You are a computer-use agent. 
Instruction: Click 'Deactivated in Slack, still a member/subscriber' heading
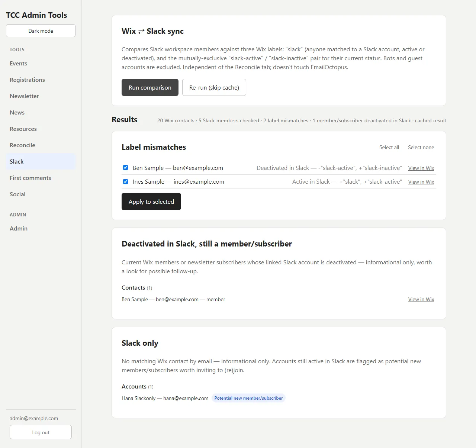tap(207, 244)
